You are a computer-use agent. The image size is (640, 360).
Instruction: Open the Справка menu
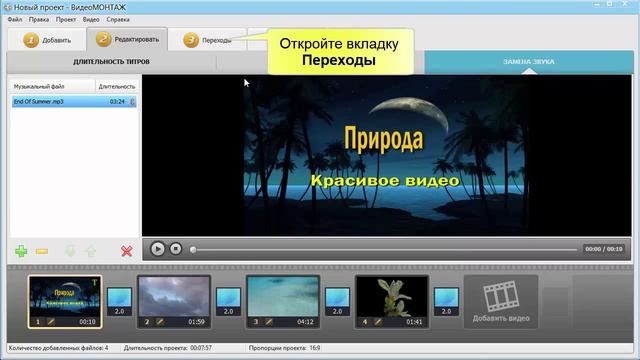coord(118,19)
